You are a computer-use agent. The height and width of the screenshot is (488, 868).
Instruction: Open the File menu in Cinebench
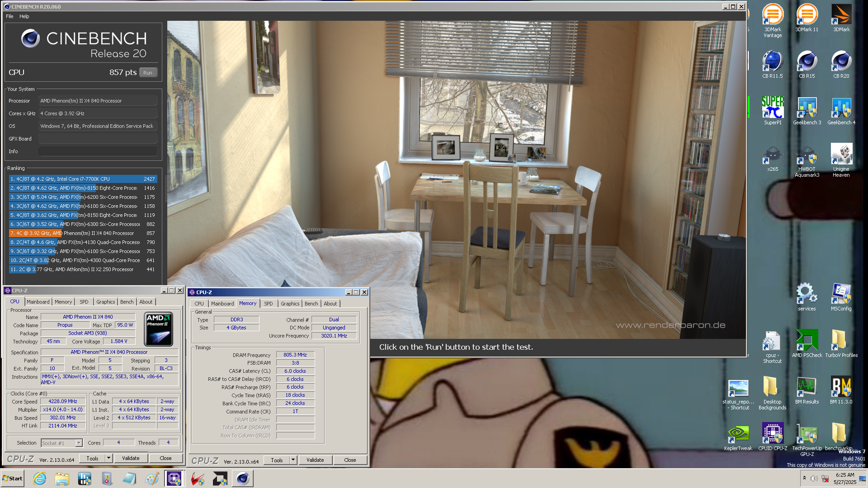9,16
